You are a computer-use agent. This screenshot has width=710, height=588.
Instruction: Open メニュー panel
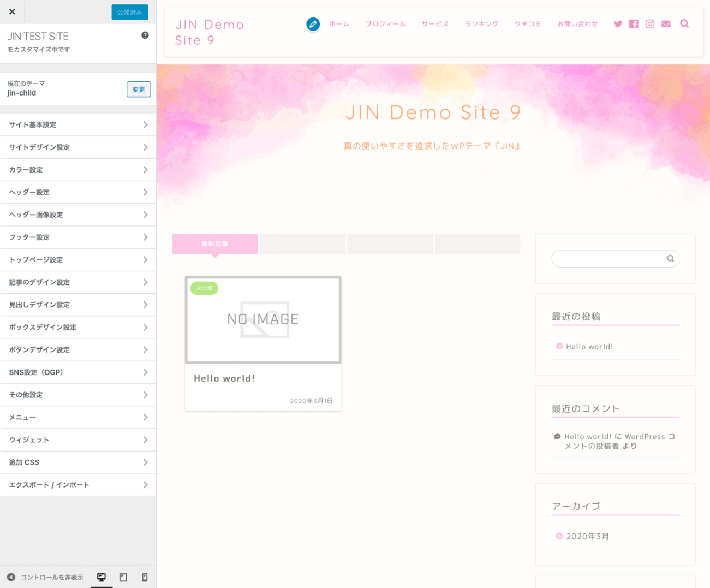coord(78,417)
